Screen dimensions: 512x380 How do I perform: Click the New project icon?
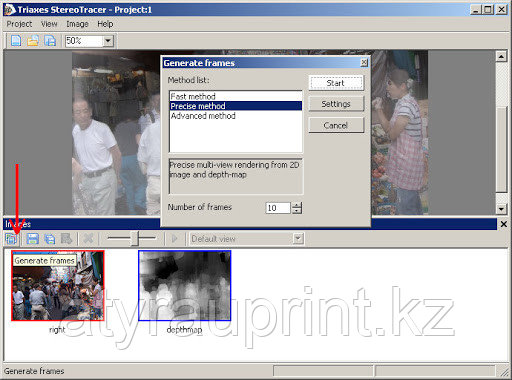(x=16, y=41)
